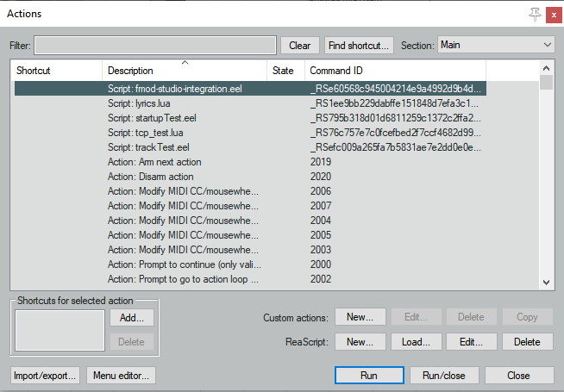Click the Run/close button
The image size is (564, 392).
[x=443, y=376]
